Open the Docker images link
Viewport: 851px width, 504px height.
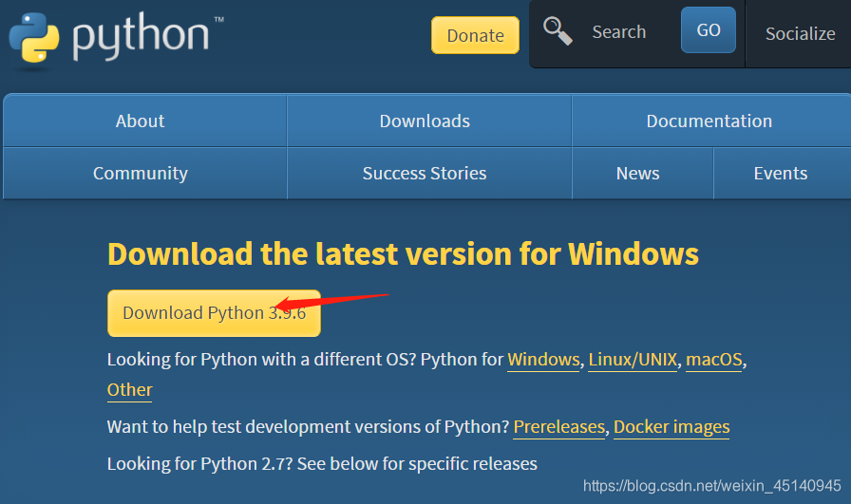point(671,427)
